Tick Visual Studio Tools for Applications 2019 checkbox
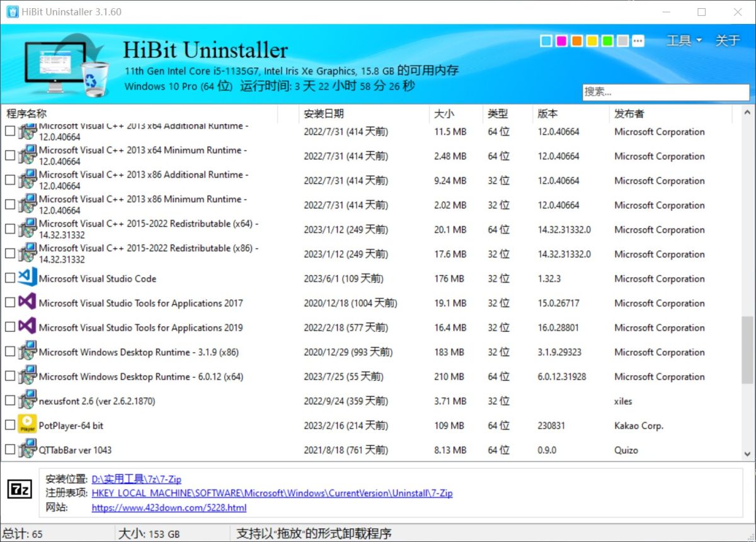The width and height of the screenshot is (756, 542). [x=9, y=327]
